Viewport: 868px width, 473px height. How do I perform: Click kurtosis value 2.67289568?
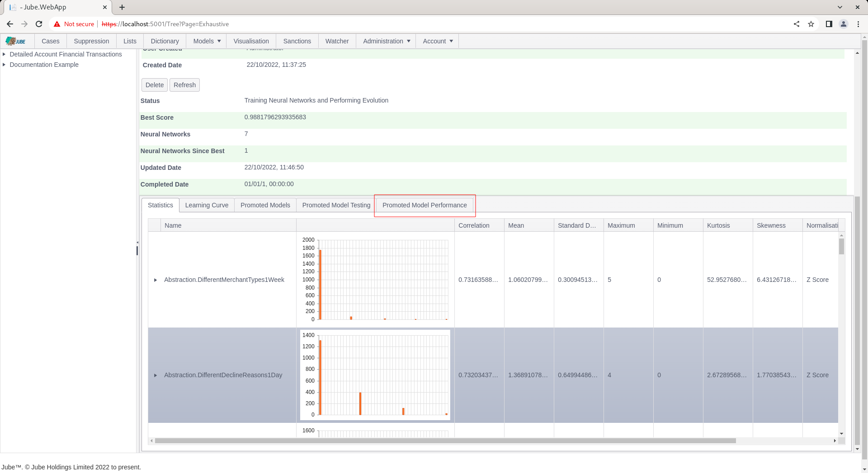pos(727,375)
